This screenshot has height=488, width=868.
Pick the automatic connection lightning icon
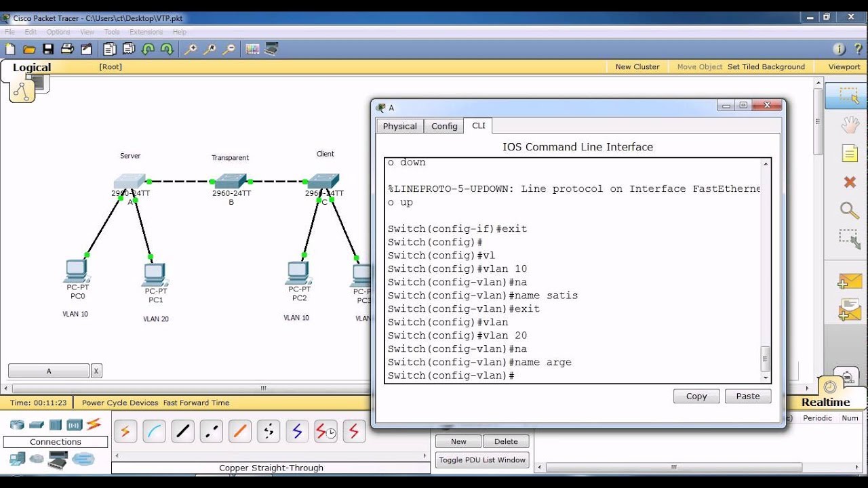[x=125, y=431]
